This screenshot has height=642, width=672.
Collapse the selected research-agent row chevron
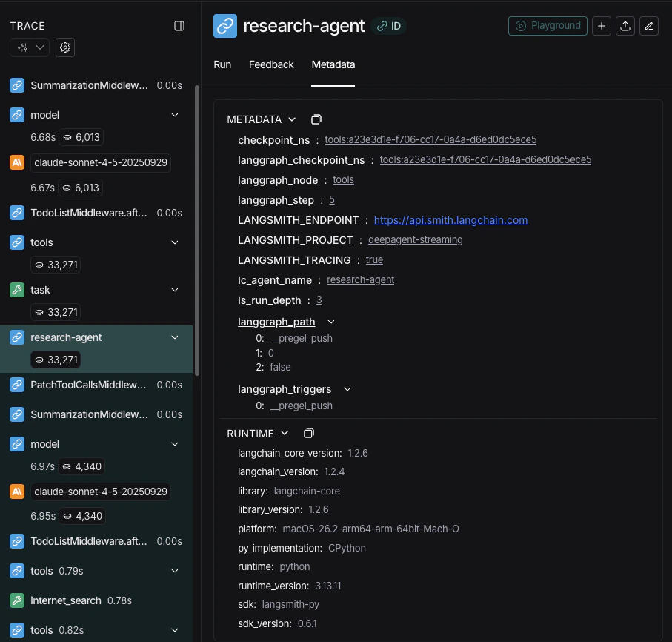[175, 337]
